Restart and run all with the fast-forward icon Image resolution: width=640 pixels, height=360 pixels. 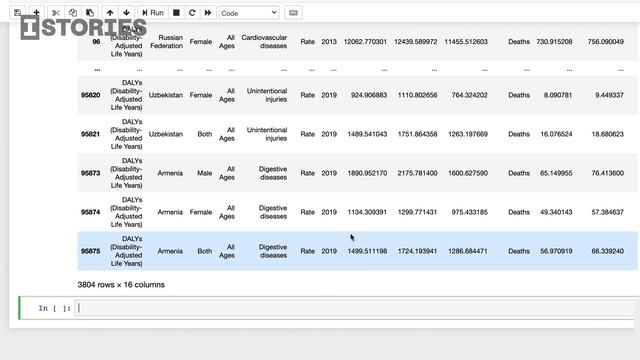coord(208,13)
